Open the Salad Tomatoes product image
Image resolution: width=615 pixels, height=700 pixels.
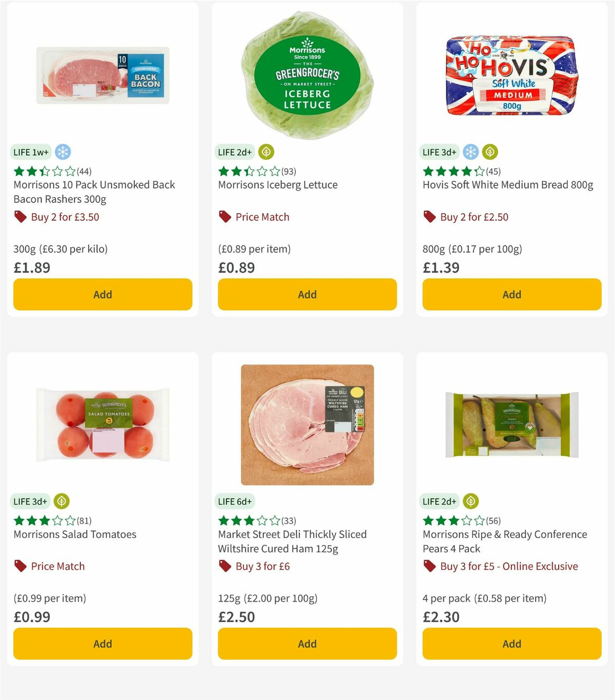point(102,425)
